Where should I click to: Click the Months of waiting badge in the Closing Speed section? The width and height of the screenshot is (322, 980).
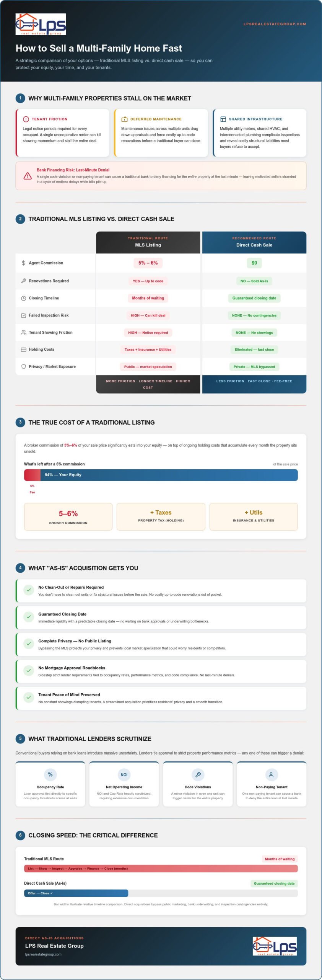(280, 859)
